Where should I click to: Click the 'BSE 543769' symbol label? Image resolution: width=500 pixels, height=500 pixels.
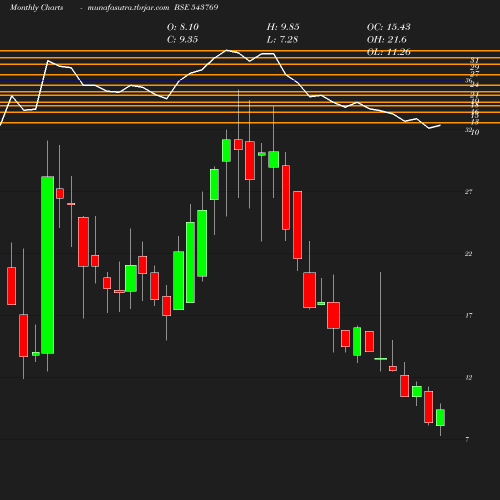[x=196, y=7]
